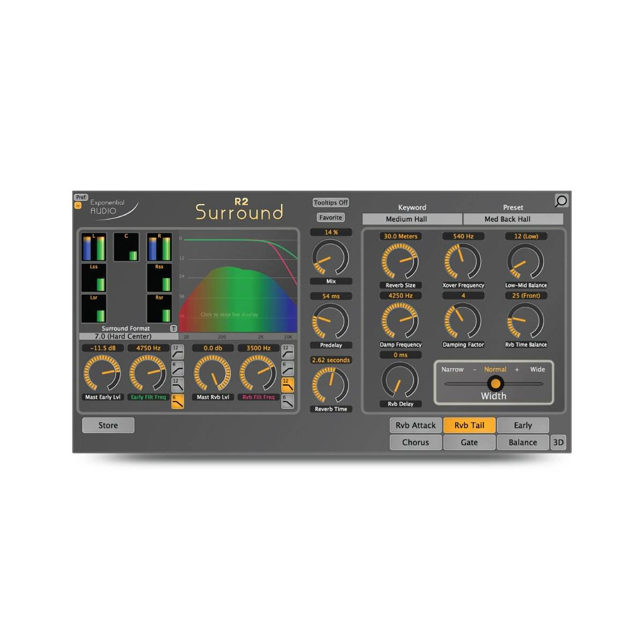Click the T icon beside Surround Format
Viewport: 644px width, 644px height.
click(x=173, y=328)
